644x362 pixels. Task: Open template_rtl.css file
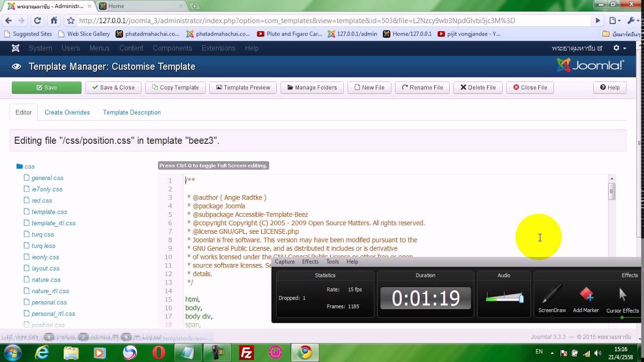(53, 223)
